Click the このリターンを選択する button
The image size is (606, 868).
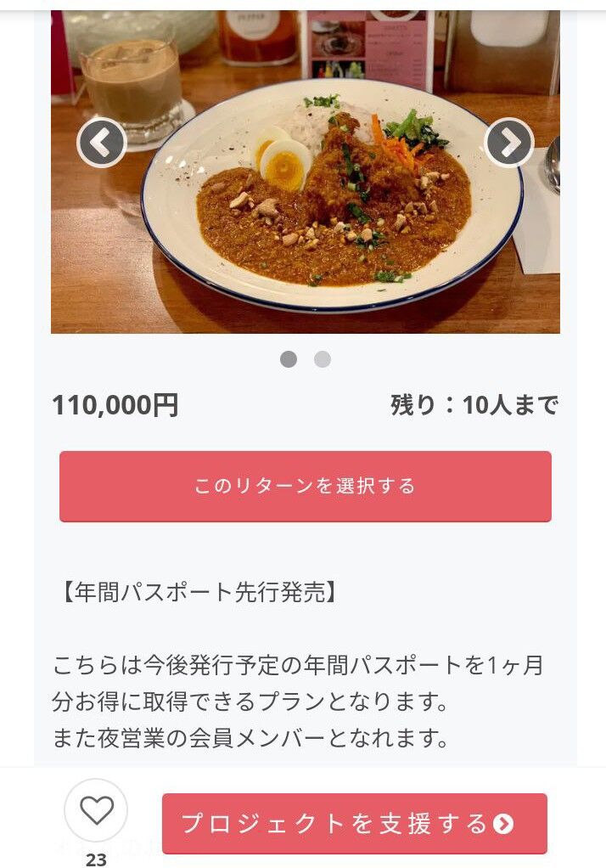click(306, 486)
